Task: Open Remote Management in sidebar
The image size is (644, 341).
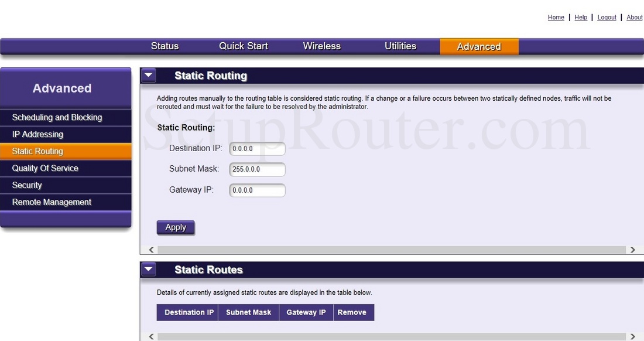Action: pos(66,202)
